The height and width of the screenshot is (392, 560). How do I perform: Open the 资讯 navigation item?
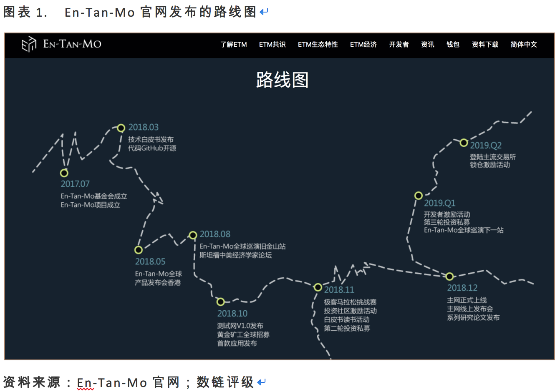click(x=428, y=45)
